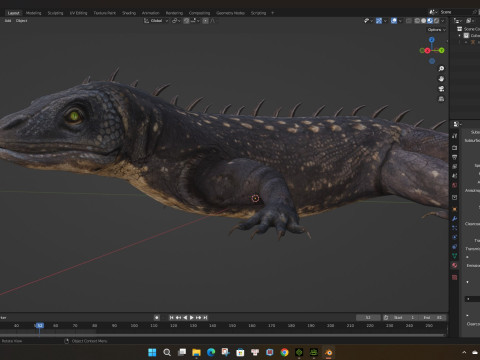Image resolution: width=480 pixels, height=360 pixels.
Task: Click the Z axis on navigation gizmo
Action: click(x=432, y=40)
